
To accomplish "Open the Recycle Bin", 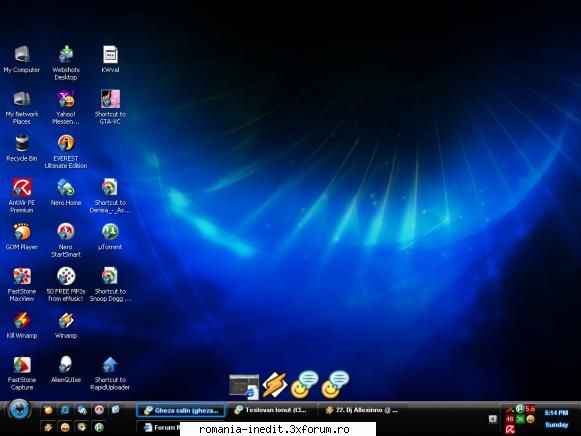I will click(21, 148).
